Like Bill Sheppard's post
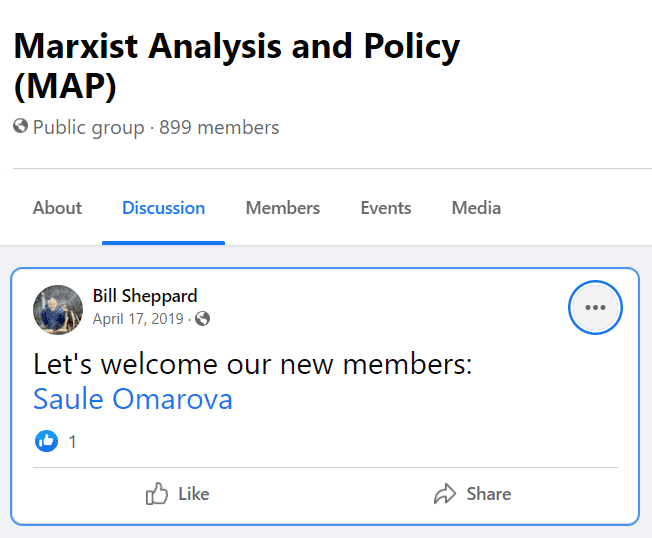 [x=178, y=494]
